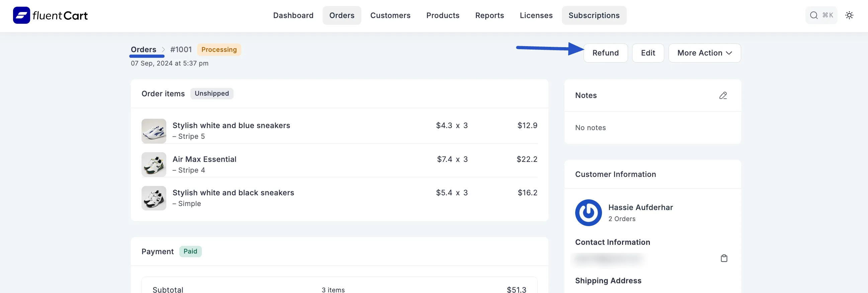
Task: Open customer name Hassie Aufderhar
Action: coord(640,207)
